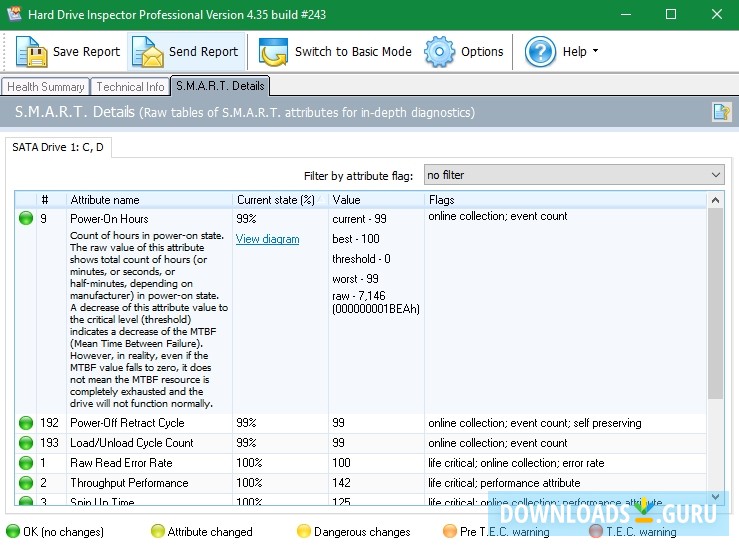Switch to Basic Mode using the toolbar icon
Screen dimensions: 739x546
tap(274, 52)
